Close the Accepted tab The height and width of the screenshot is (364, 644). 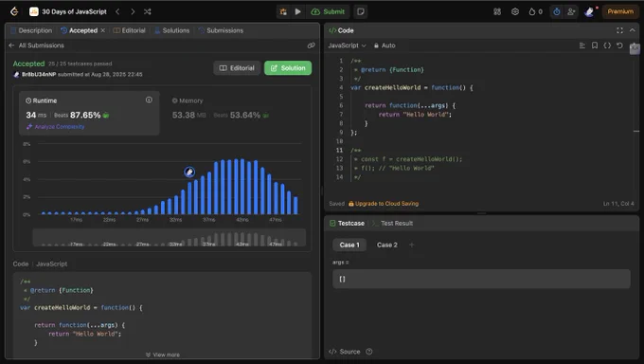point(102,30)
